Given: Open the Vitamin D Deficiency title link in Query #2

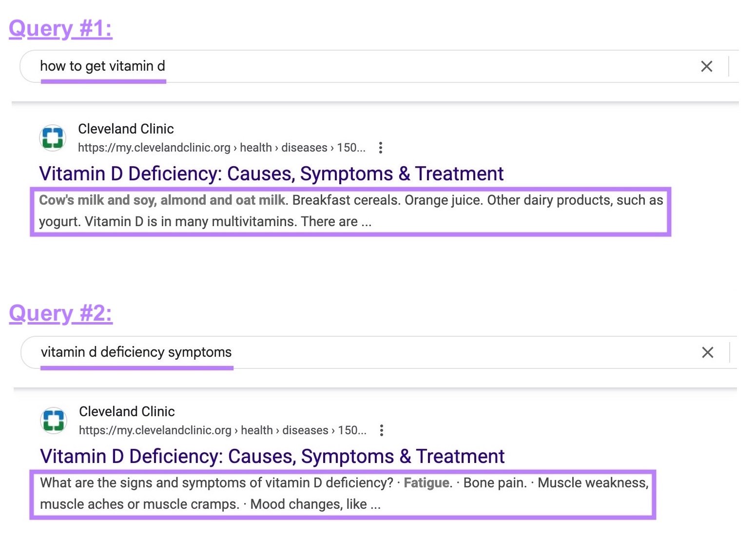Looking at the screenshot, I should coord(272,456).
